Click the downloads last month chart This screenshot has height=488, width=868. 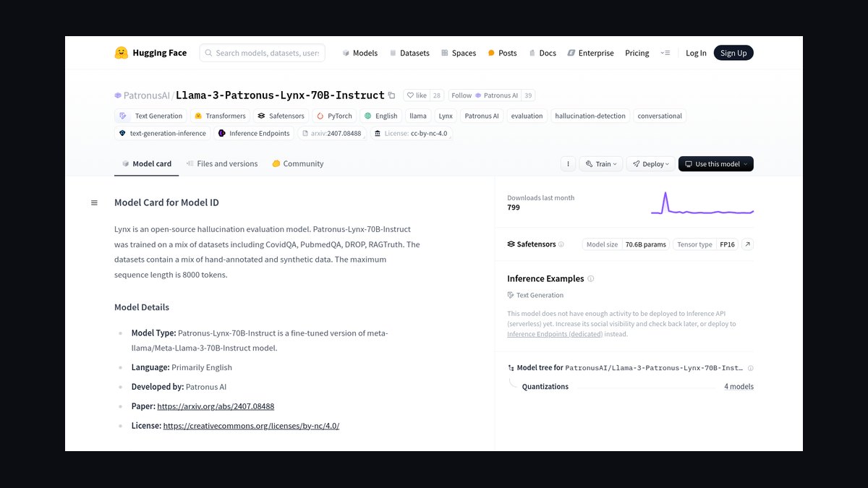[x=702, y=202]
